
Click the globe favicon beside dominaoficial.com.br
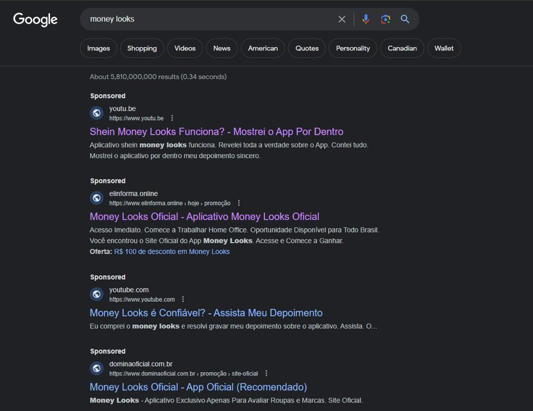tap(97, 368)
